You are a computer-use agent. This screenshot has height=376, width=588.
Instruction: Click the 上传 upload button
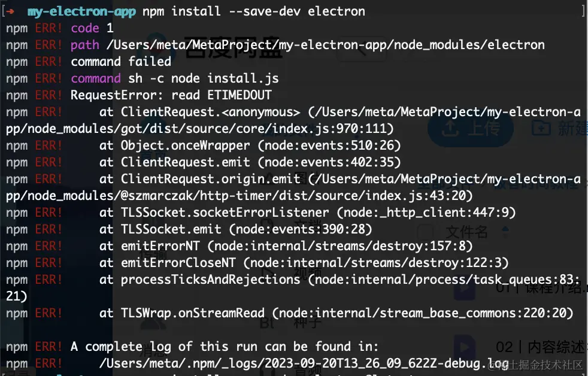pos(471,128)
